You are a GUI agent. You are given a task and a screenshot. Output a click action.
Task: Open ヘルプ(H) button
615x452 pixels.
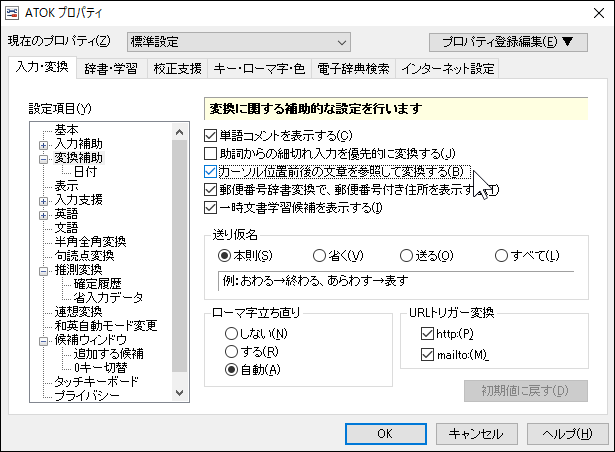point(567,434)
